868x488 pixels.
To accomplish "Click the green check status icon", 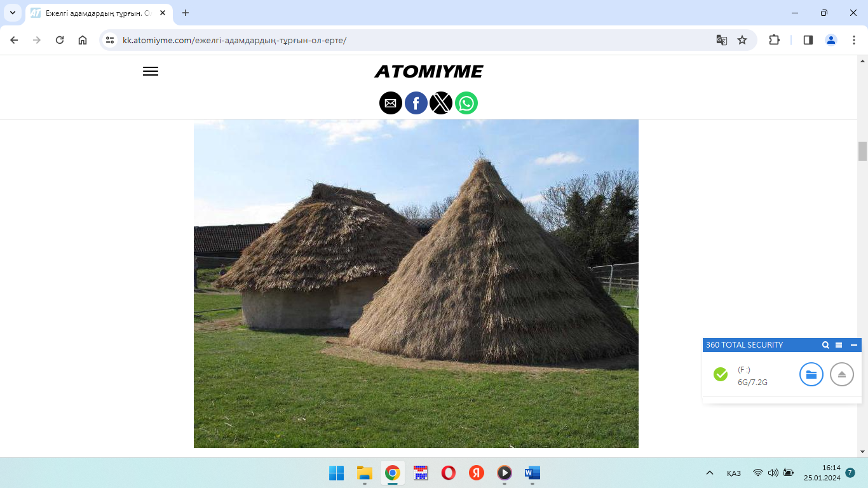I will pos(721,374).
